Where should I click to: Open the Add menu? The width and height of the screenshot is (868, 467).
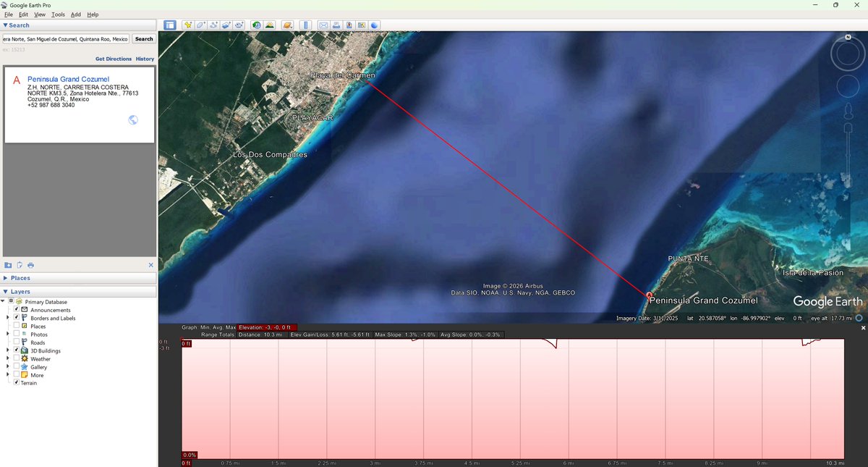click(x=76, y=14)
